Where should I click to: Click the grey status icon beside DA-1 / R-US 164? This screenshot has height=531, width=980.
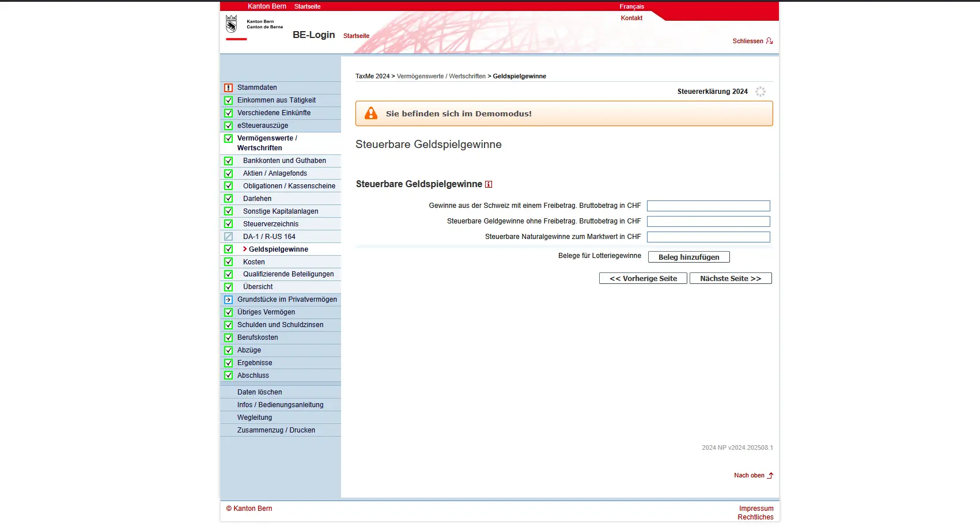228,237
